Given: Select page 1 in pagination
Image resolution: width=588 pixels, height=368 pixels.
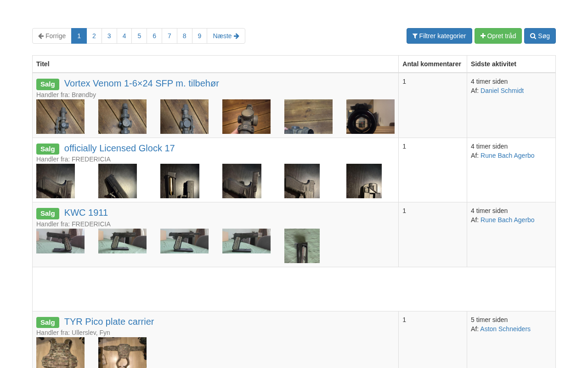Looking at the screenshot, I should [79, 36].
